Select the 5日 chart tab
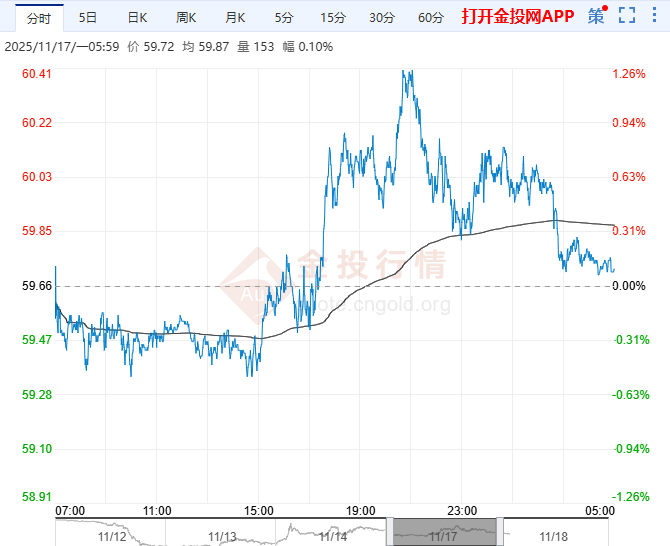This screenshot has width=670, height=546. (88, 18)
